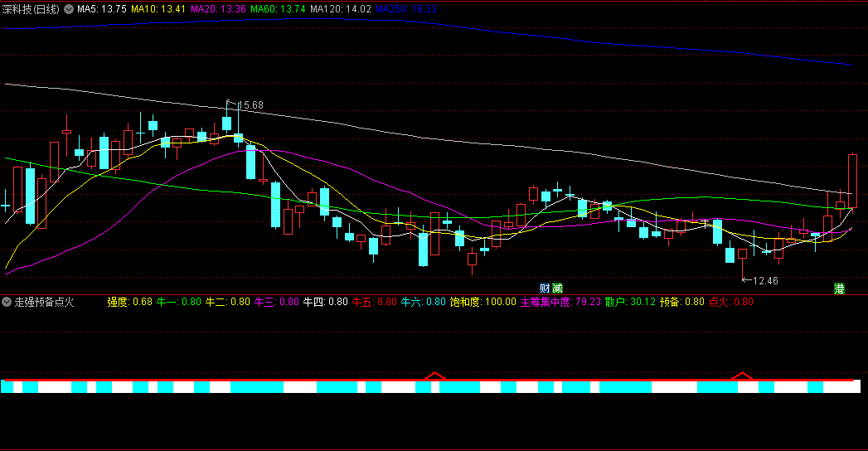This screenshot has height=451, width=868.
Task: Select the 点火: 0.80 value
Action: point(730,302)
